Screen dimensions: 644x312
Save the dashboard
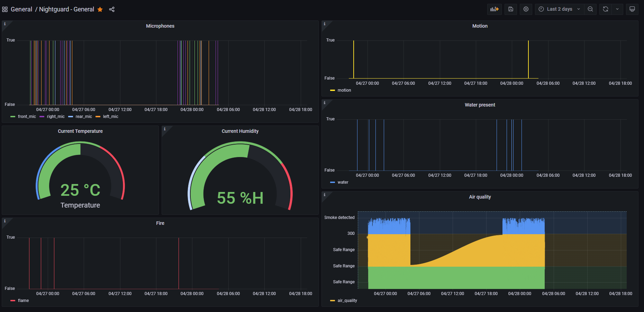pyautogui.click(x=511, y=9)
